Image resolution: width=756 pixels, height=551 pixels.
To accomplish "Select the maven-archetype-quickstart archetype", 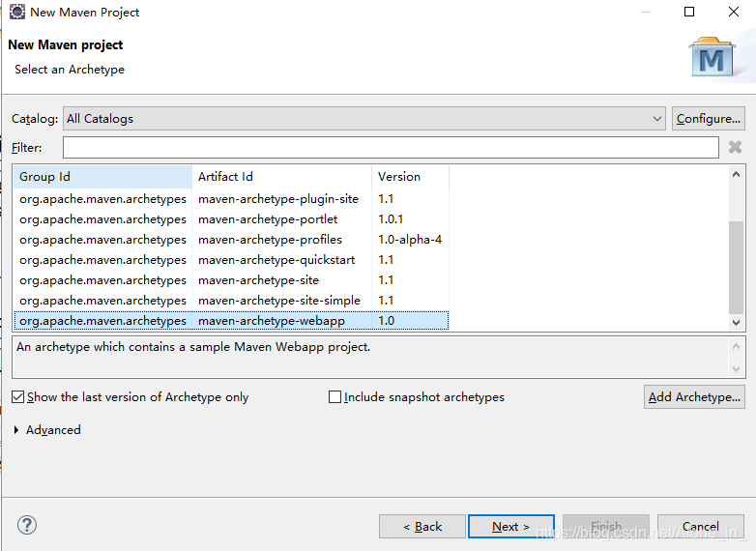I will (x=231, y=259).
